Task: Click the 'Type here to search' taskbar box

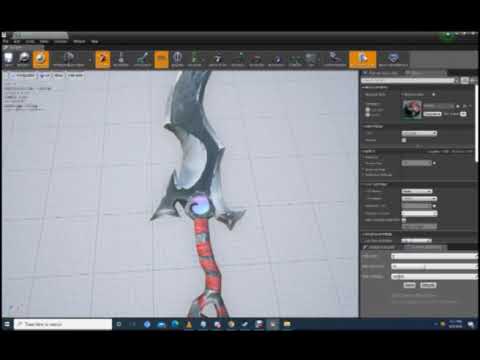Action: 63,324
